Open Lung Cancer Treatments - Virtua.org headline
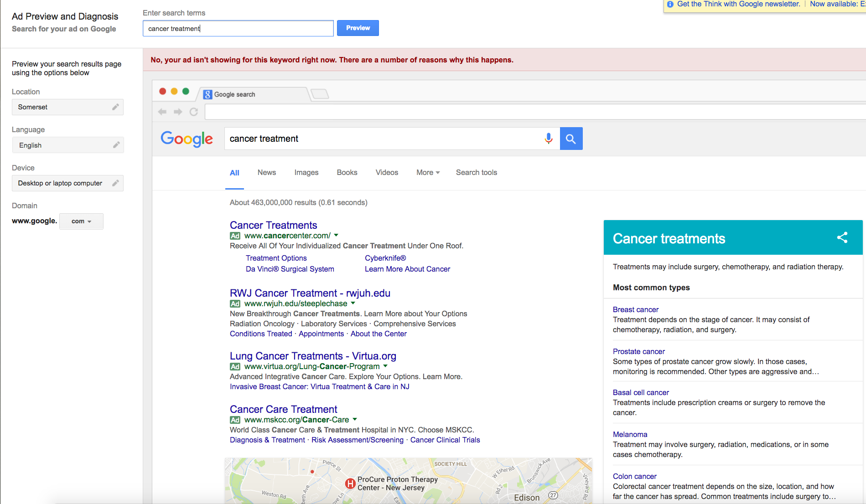The width and height of the screenshot is (866, 504). pyautogui.click(x=313, y=356)
